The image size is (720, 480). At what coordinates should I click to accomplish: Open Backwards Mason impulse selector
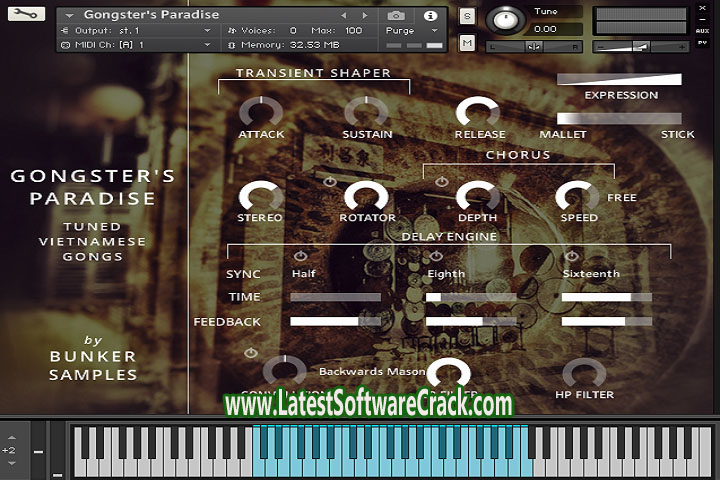pos(372,371)
